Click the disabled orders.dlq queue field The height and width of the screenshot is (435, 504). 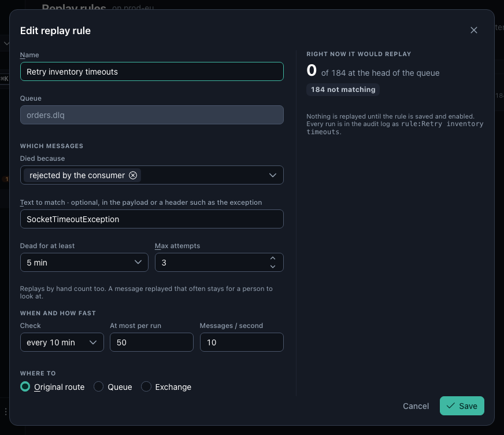point(151,115)
